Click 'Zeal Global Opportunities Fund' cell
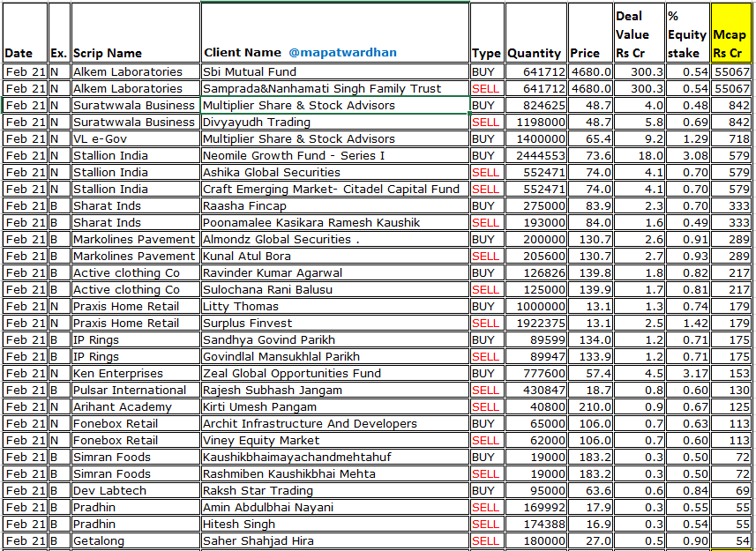The image size is (756, 551). click(x=335, y=373)
